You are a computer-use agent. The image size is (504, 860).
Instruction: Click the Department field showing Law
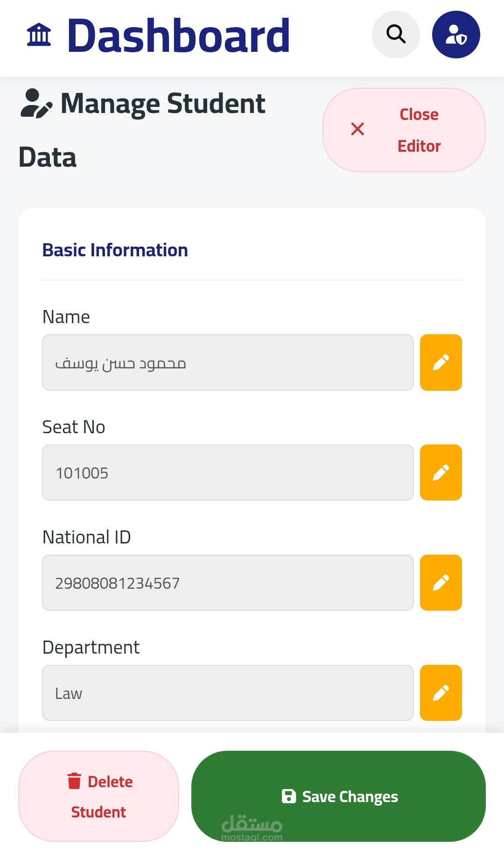click(x=228, y=693)
